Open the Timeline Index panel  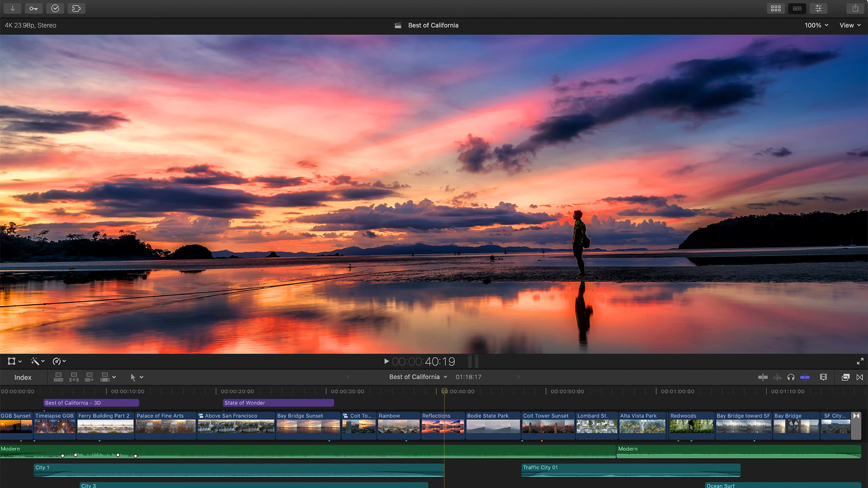[23, 377]
